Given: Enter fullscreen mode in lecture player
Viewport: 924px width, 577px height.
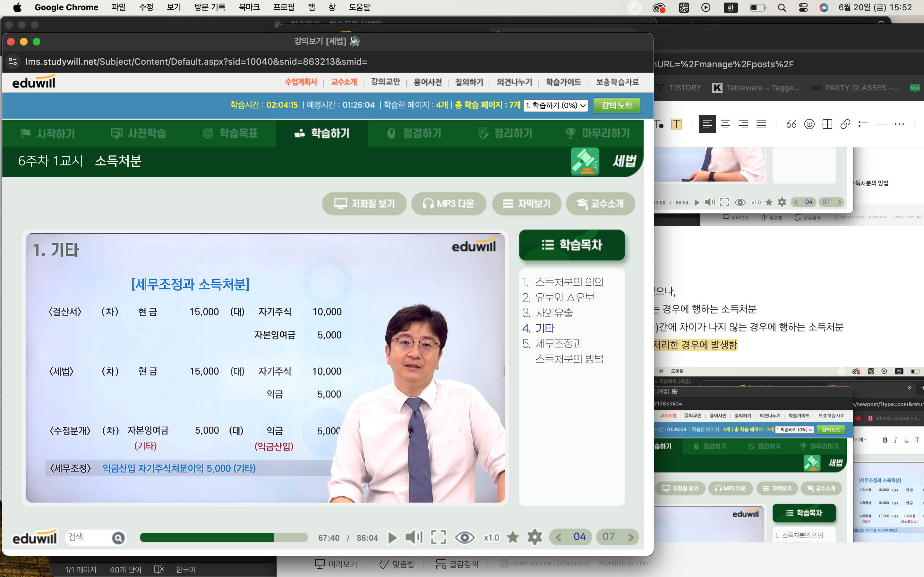Looking at the screenshot, I should (x=438, y=537).
